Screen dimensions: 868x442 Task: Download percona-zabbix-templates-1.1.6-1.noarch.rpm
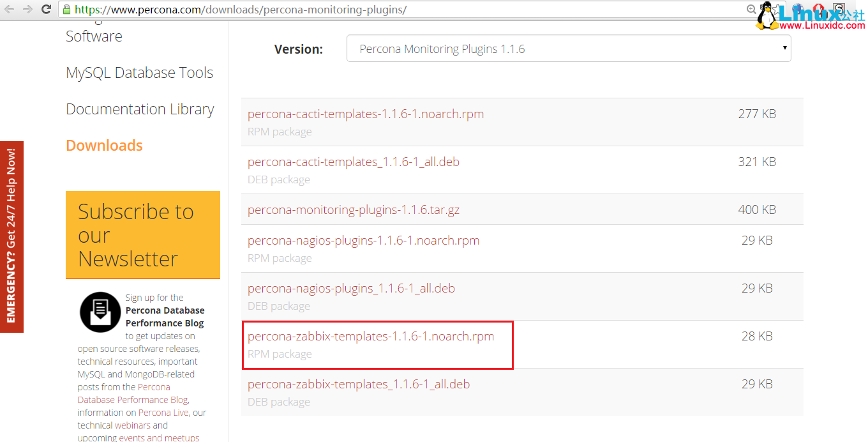371,335
